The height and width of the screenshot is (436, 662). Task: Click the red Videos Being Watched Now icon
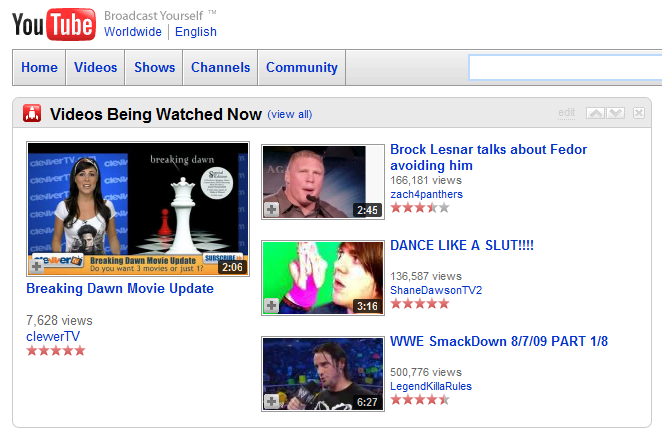tap(32, 113)
